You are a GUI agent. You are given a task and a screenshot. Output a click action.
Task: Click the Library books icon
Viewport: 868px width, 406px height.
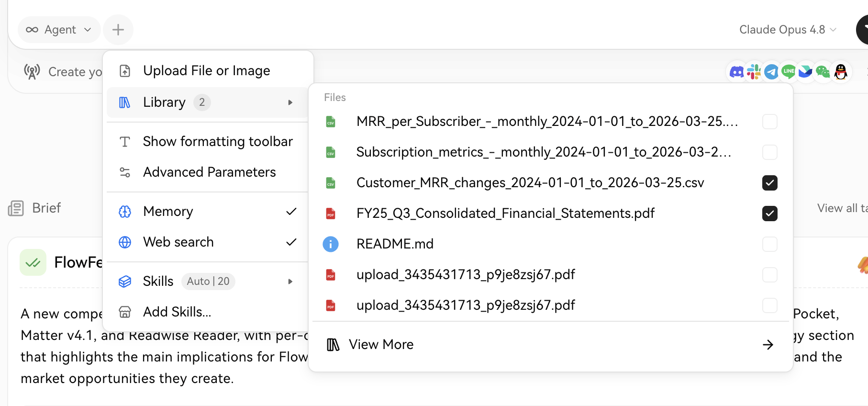(124, 102)
